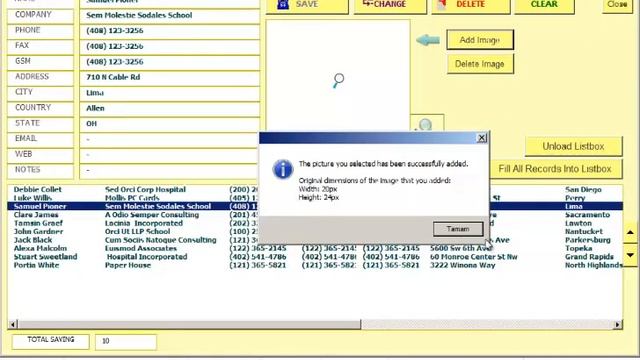Click the listbox scroll left arrow

pyautogui.click(x=13, y=324)
